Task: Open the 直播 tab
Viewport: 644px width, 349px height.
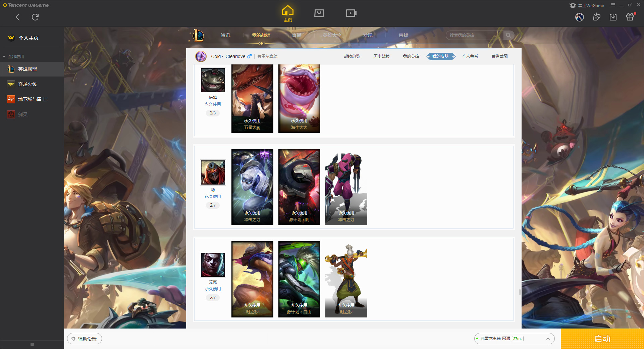Action: [297, 35]
